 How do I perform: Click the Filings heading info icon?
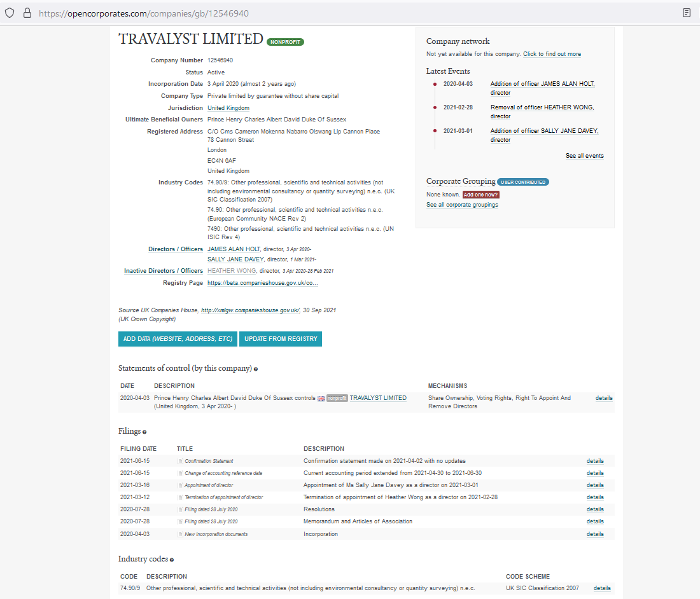[144, 432]
